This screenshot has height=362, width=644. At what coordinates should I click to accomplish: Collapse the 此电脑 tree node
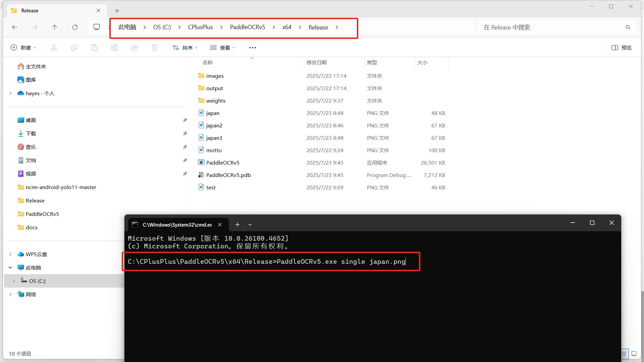[x=10, y=267]
